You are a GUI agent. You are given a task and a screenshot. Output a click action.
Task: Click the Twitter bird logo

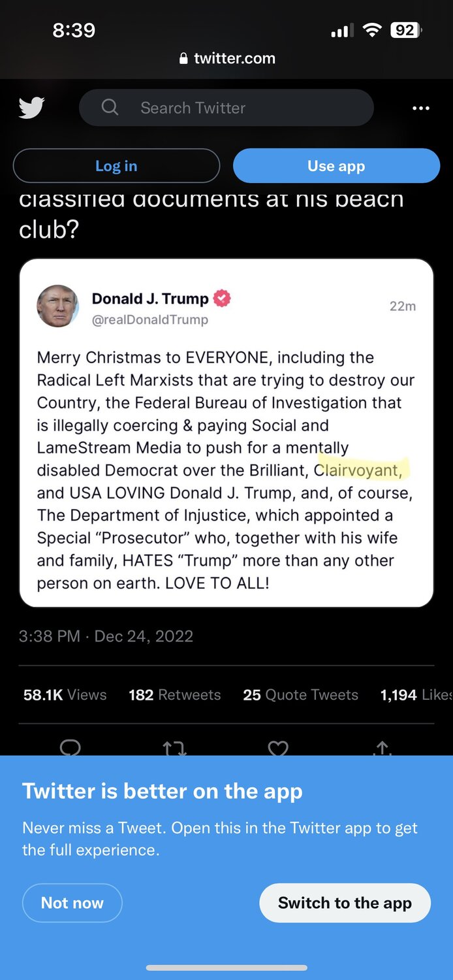click(31, 106)
